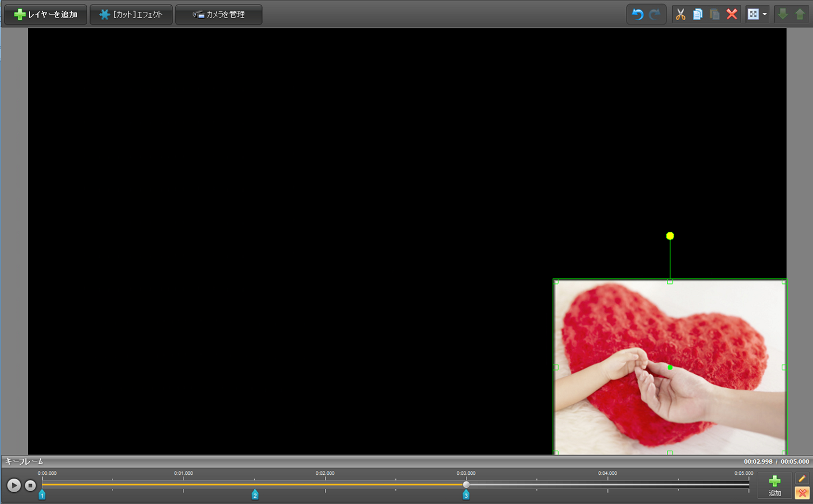Click the fit-to-frame positioning icon

pyautogui.click(x=753, y=15)
